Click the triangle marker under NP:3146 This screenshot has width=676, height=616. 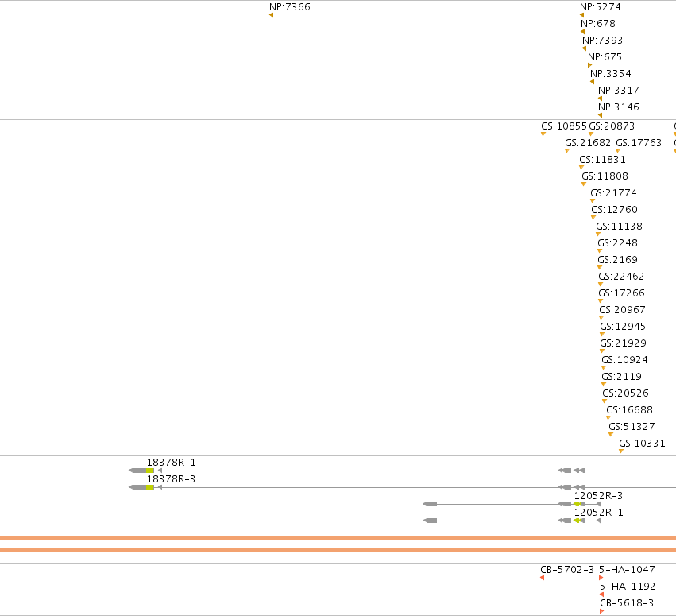click(600, 115)
